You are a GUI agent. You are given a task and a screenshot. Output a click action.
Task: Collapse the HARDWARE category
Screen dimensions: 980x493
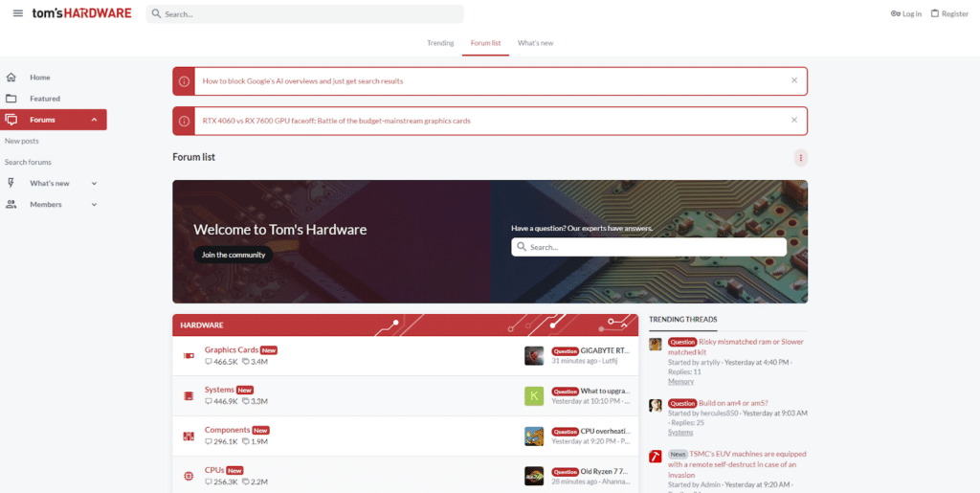(626, 325)
